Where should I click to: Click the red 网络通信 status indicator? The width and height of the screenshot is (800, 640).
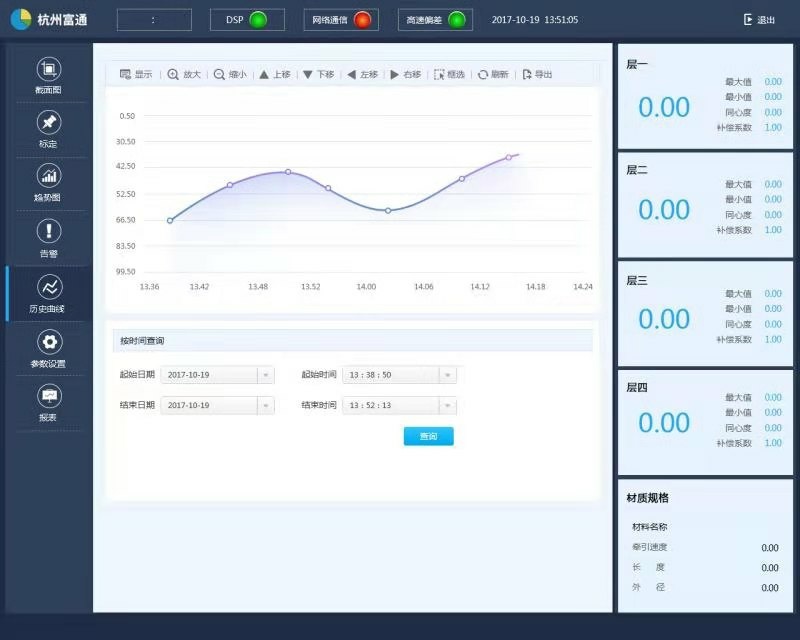[362, 20]
